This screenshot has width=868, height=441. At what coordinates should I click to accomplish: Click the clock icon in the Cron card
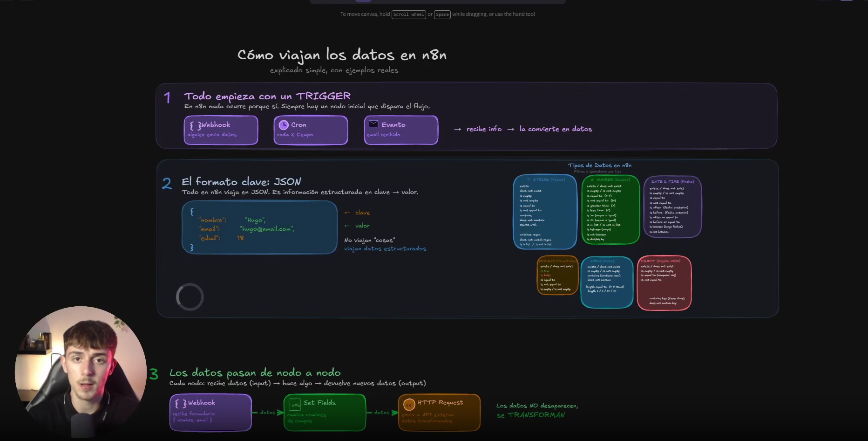tap(284, 125)
